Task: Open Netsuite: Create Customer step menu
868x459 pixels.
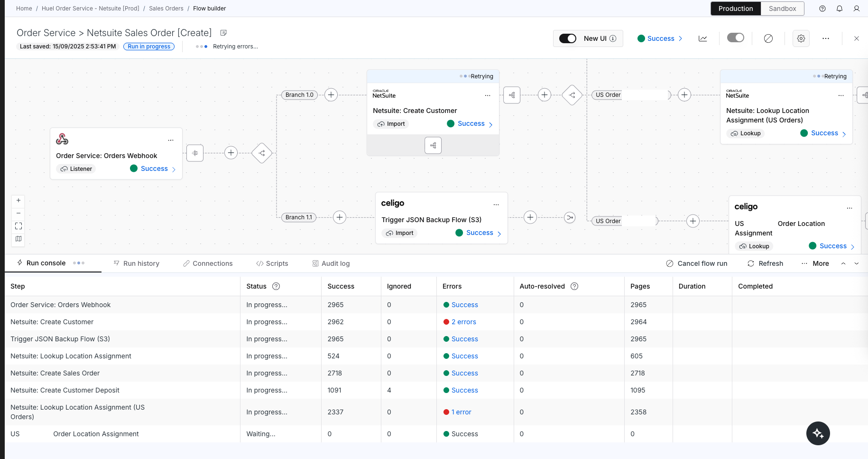Action: tap(487, 96)
